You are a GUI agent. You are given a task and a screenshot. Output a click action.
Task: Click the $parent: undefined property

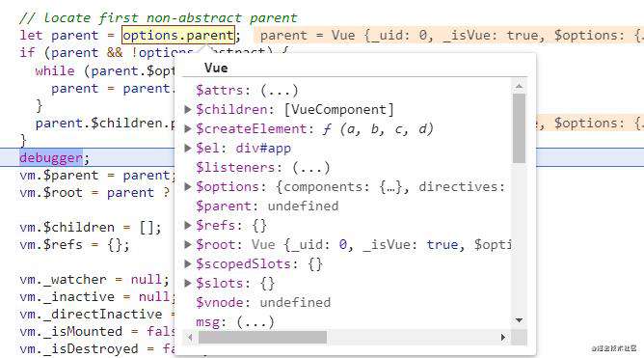pos(267,206)
